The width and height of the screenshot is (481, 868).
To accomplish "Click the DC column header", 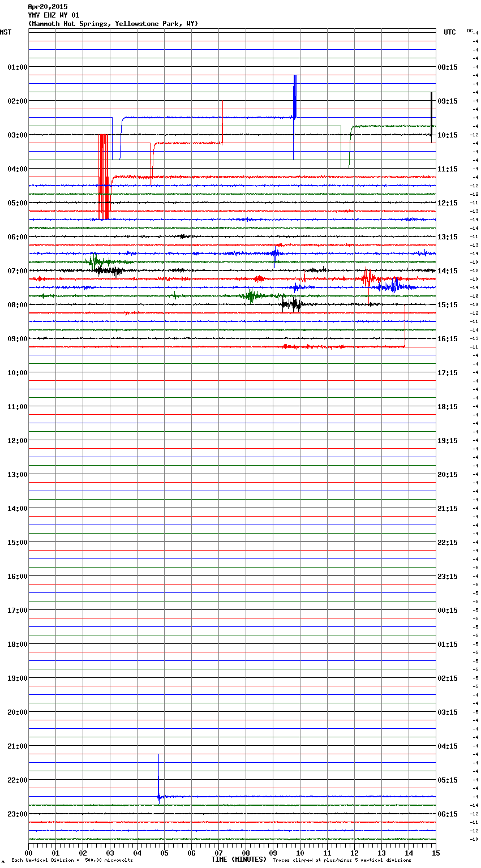I will 470,31.
